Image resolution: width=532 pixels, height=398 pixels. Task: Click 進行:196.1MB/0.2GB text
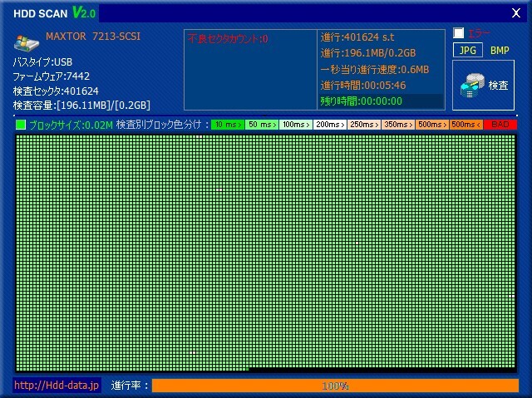(368, 53)
